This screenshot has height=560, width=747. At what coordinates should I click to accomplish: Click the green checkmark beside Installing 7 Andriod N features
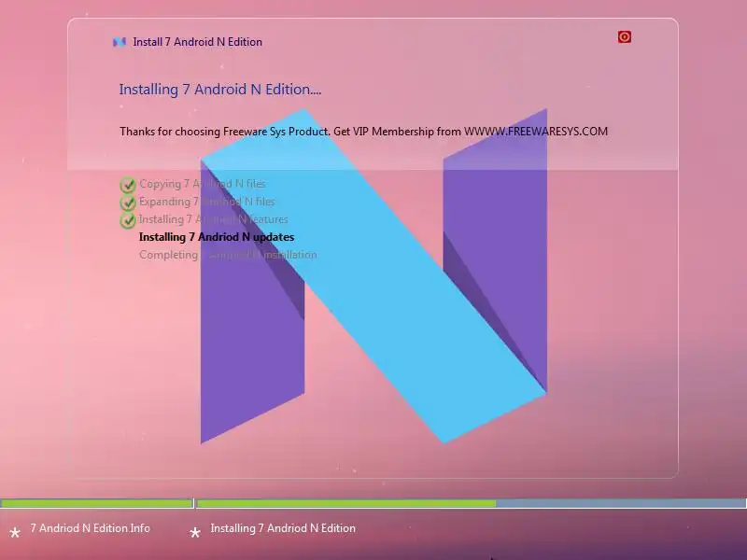128,220
